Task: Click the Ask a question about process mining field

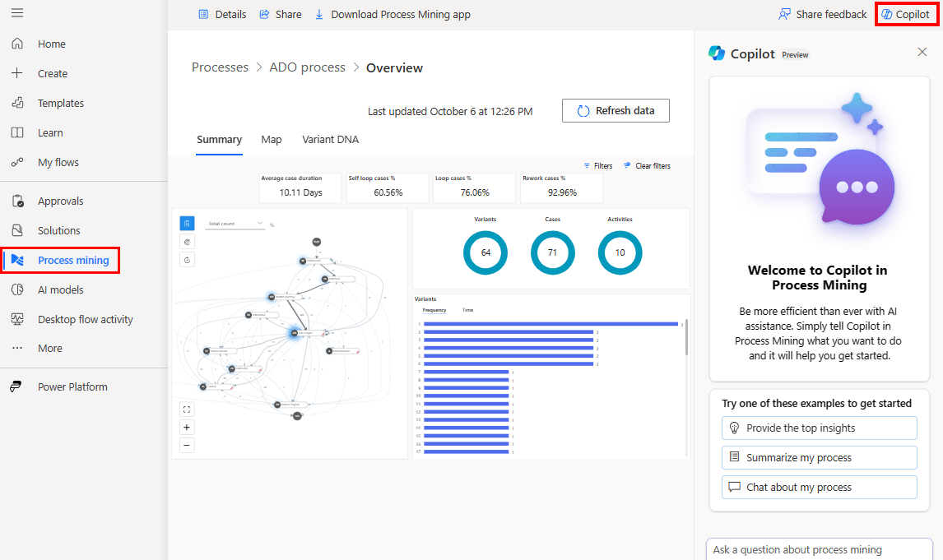Action: pos(819,548)
